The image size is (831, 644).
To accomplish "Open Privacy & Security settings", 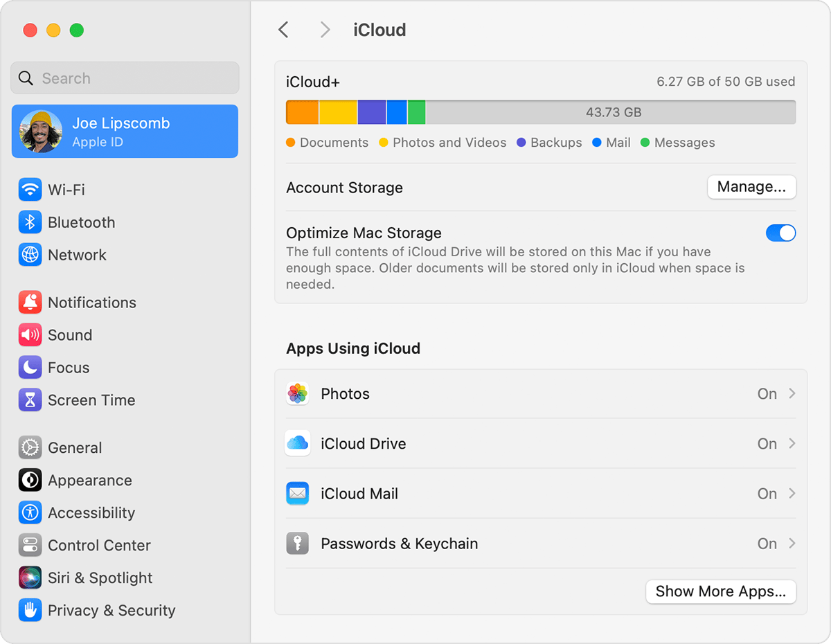I will pyautogui.click(x=111, y=610).
